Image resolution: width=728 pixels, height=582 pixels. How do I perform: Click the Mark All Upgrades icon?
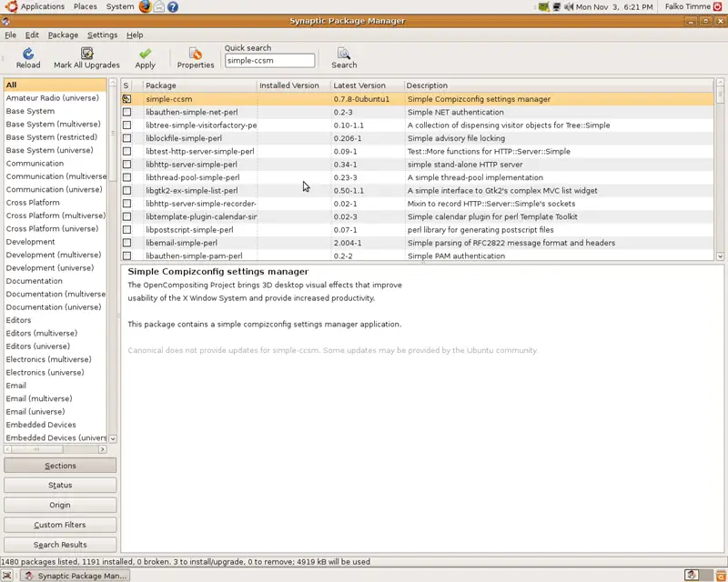86,54
